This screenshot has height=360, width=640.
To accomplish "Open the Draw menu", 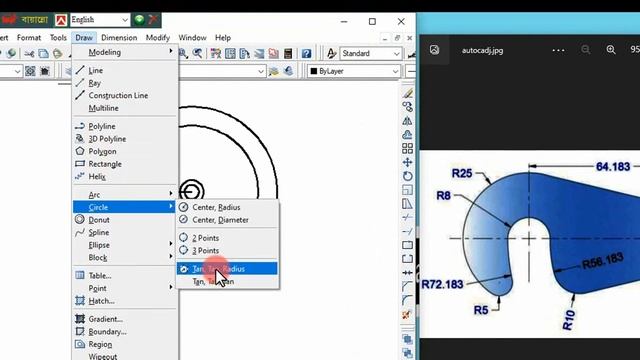I will [84, 38].
